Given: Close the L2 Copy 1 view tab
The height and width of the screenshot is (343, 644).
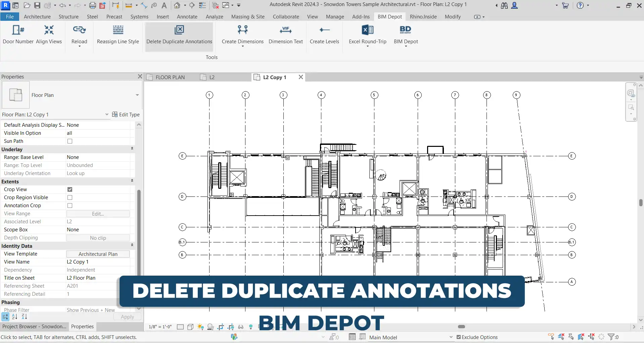Looking at the screenshot, I should coord(301,77).
